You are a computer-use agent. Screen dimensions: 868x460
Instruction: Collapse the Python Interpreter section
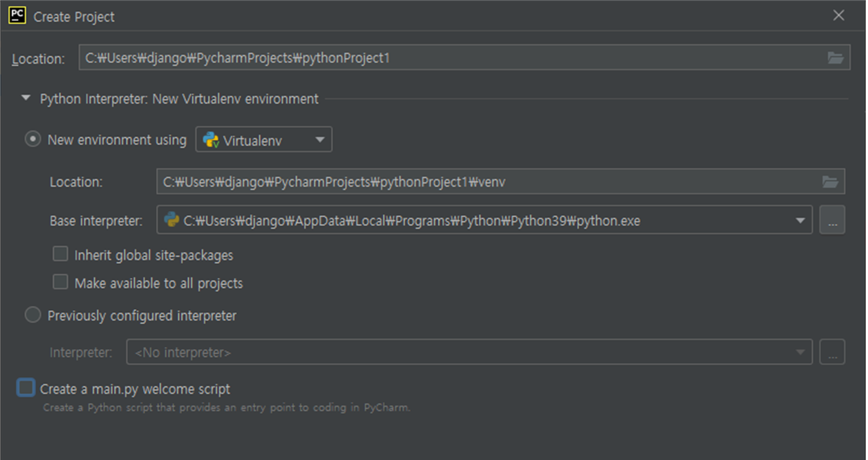[26, 99]
